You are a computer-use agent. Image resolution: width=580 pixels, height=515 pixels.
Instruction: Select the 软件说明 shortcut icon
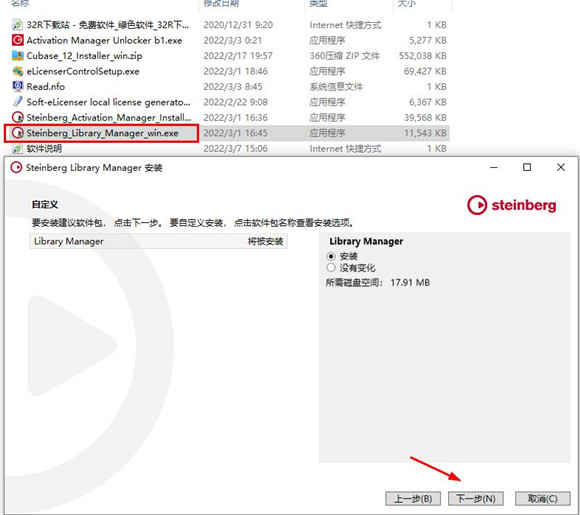[x=17, y=148]
